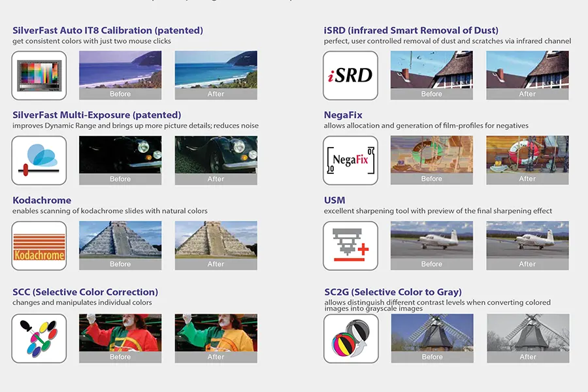Open the Kodachrome Before pyramid thumbnail
The height and width of the screenshot is (392, 588).
pos(120,246)
